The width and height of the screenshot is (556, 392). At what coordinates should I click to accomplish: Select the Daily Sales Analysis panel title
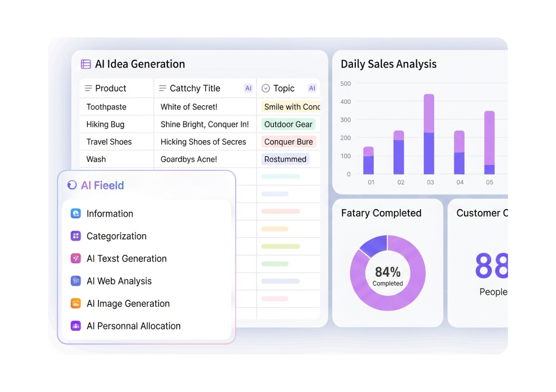[389, 64]
